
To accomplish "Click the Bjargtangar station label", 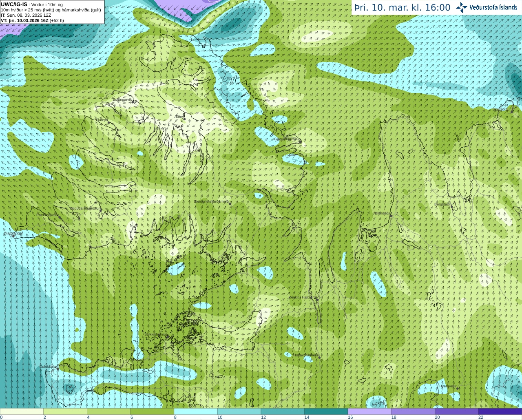I will click(13, 233).
